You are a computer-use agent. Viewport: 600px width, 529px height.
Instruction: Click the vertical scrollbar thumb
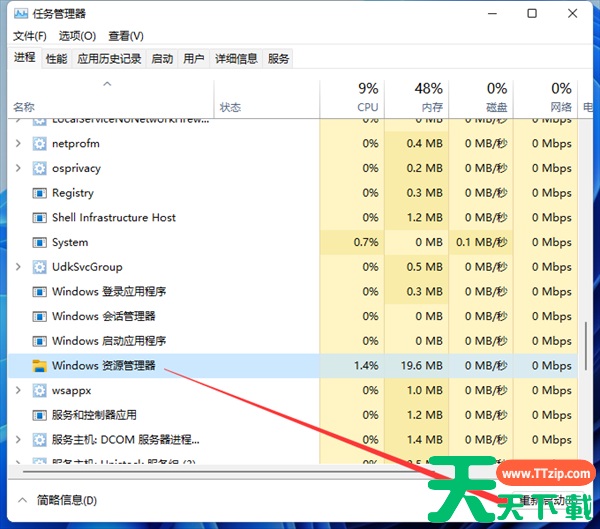[585, 346]
